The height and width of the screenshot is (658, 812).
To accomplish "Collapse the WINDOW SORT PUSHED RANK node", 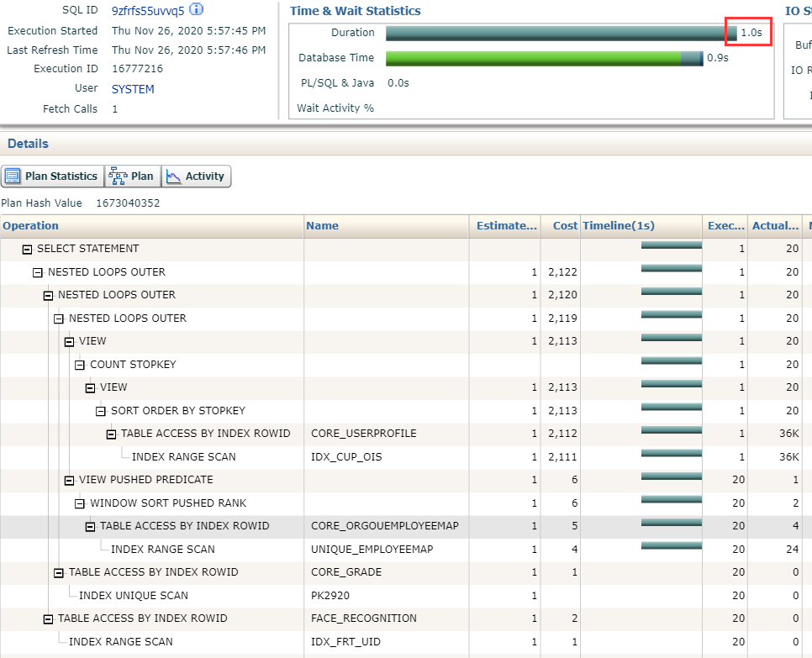I will (80, 503).
